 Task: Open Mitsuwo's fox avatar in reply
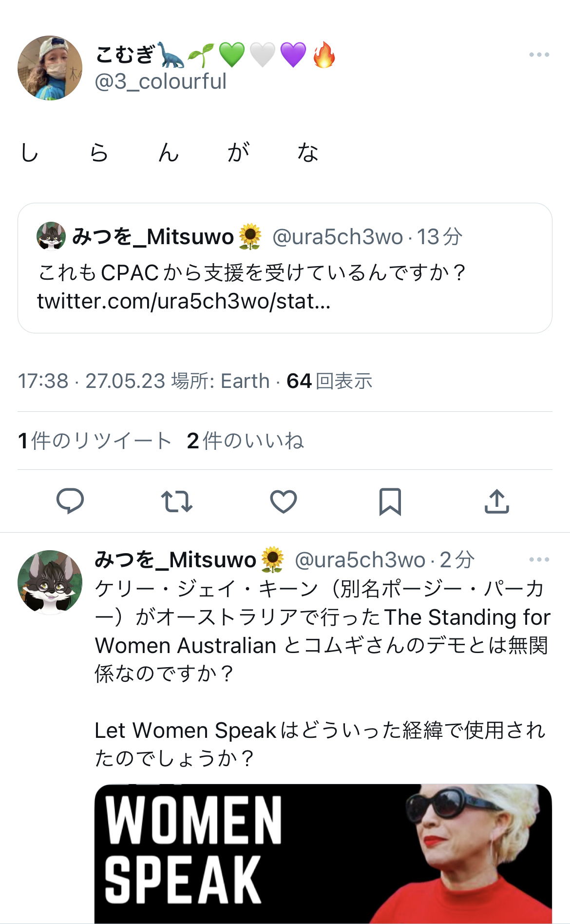(50, 582)
